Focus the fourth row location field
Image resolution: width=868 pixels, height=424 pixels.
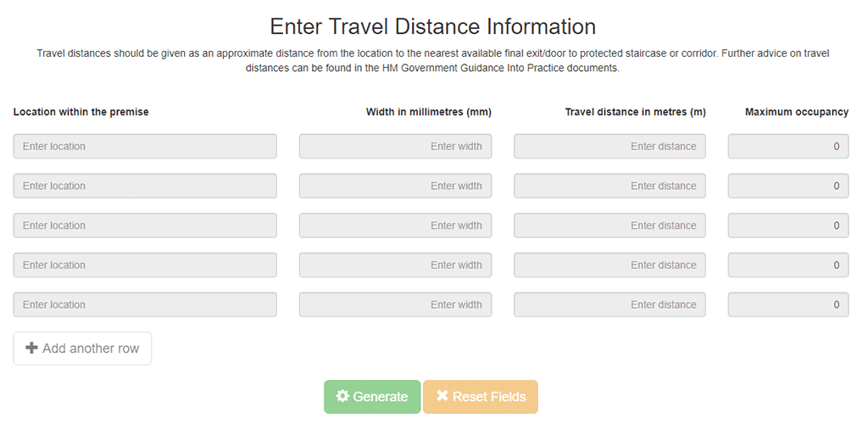tap(145, 265)
